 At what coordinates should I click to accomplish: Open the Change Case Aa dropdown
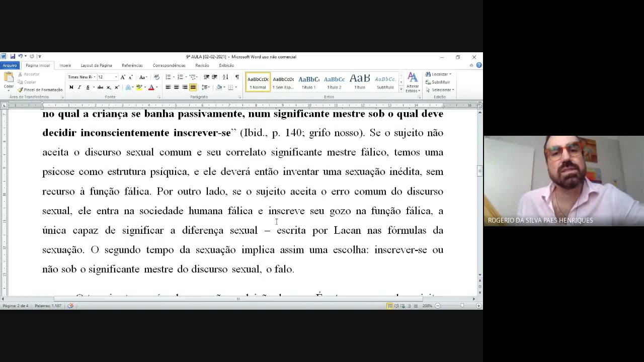[x=143, y=77]
